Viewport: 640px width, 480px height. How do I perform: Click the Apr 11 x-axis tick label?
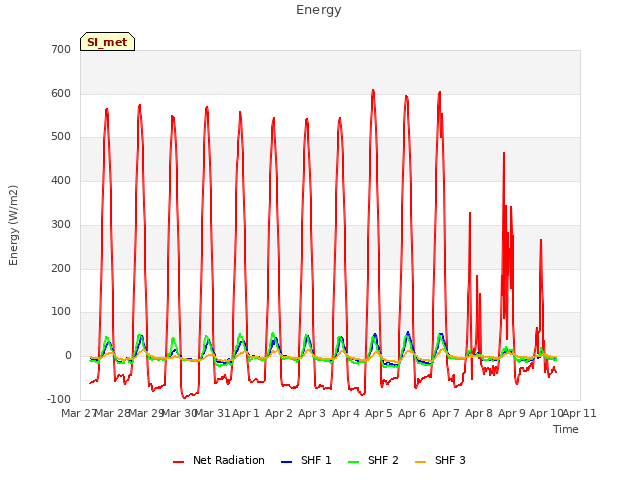point(580,413)
